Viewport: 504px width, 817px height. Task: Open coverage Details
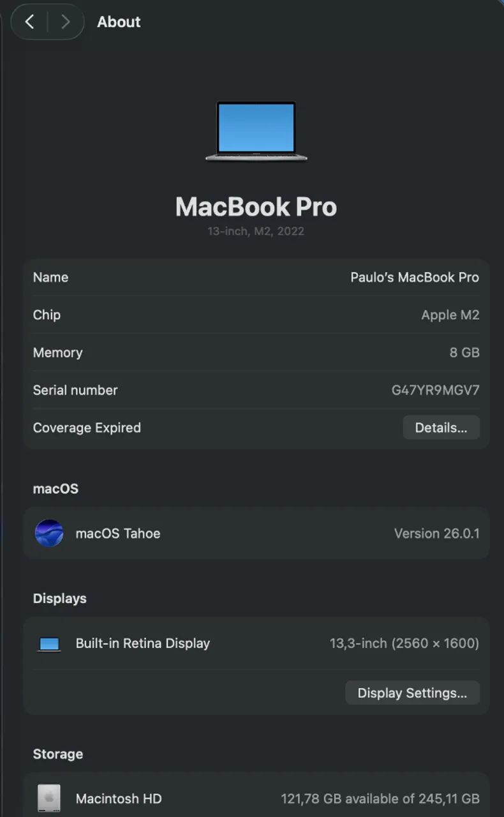[x=441, y=428]
